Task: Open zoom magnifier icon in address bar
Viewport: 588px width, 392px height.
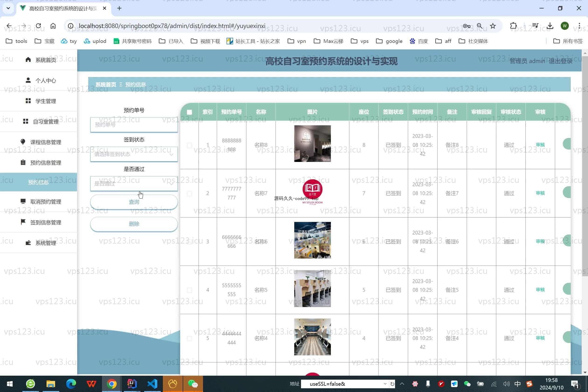Action: [x=479, y=26]
